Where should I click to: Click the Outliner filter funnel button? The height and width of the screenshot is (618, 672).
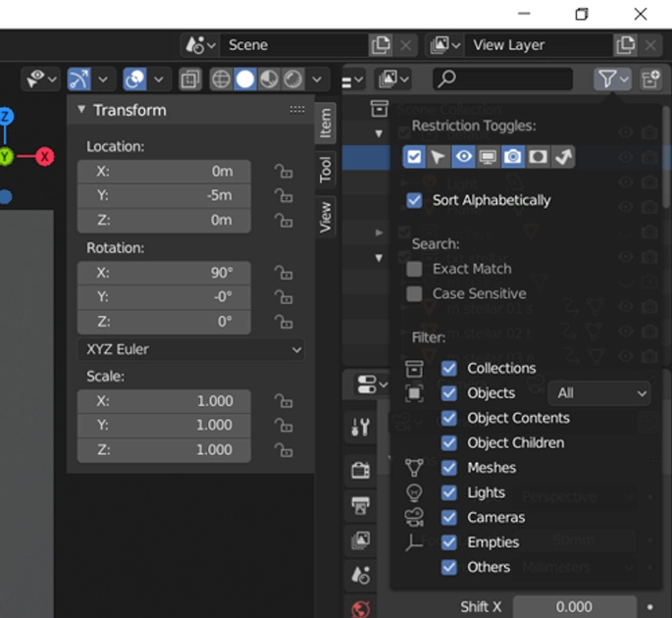coord(612,79)
